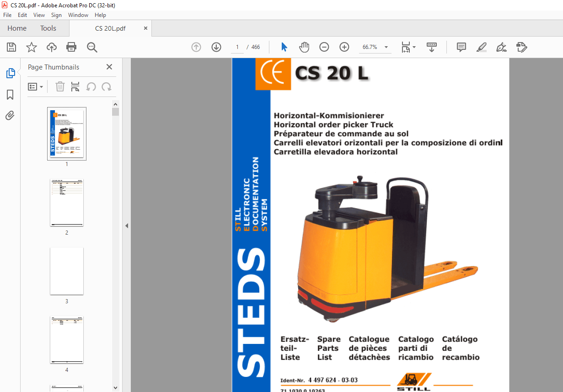Open the View menu

[x=39, y=15]
